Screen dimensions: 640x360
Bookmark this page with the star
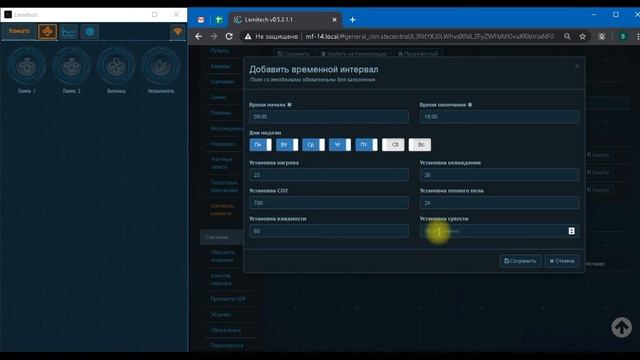pyautogui.click(x=582, y=36)
